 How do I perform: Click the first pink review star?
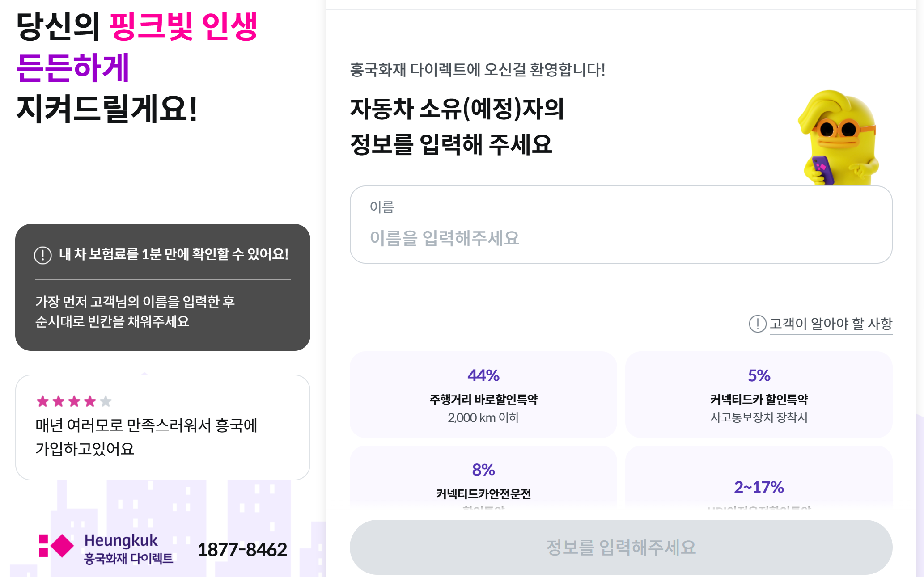[42, 401]
